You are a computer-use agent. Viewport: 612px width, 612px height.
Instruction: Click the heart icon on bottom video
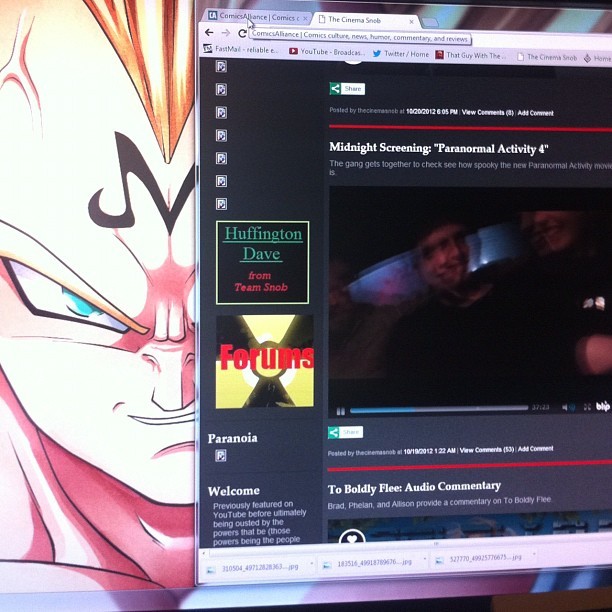pos(352,537)
